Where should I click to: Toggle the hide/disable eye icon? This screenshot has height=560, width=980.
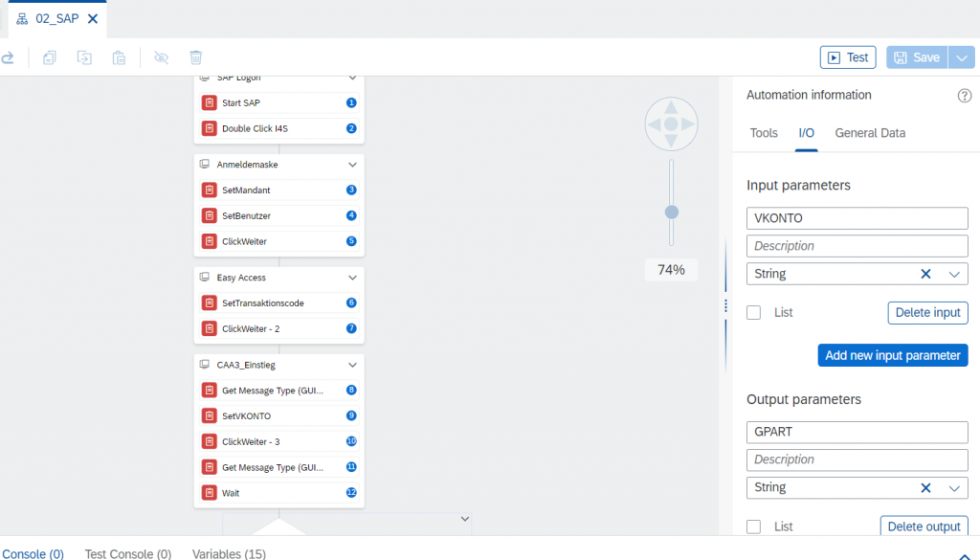click(x=161, y=58)
